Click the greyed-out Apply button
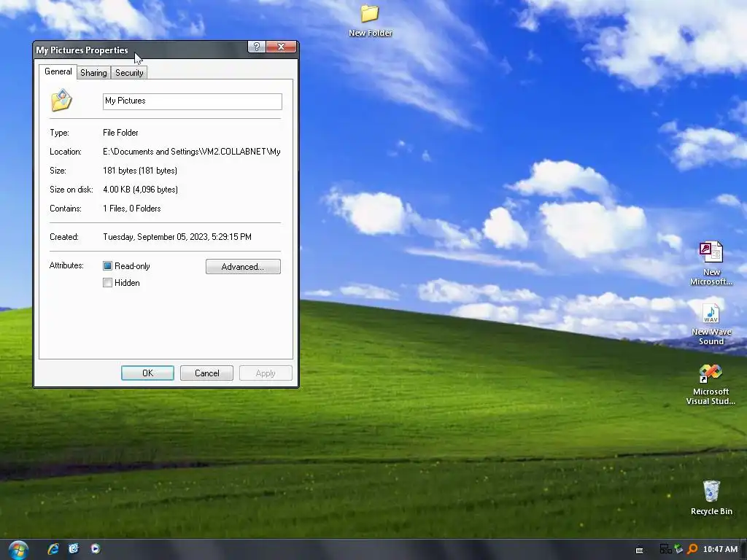747x560 pixels. [266, 373]
